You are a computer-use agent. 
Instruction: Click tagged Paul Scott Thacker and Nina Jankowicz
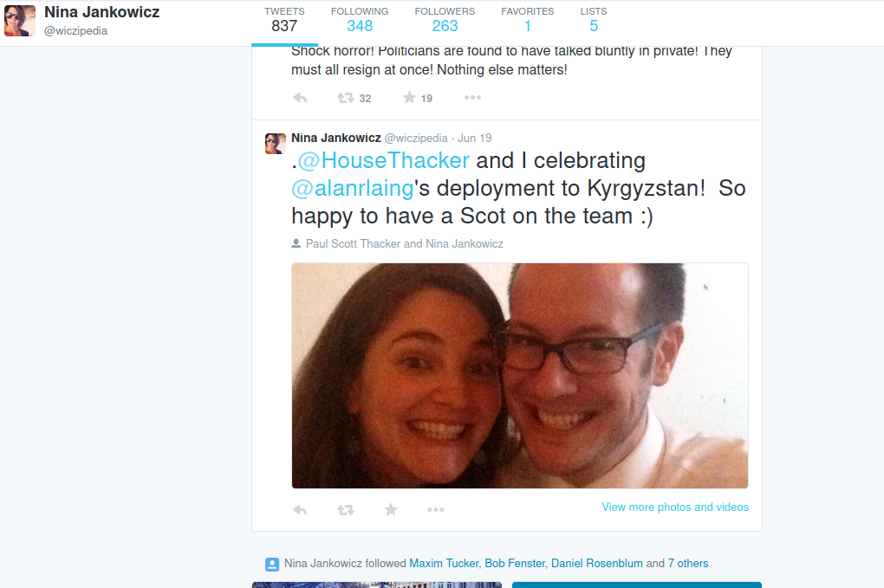404,244
